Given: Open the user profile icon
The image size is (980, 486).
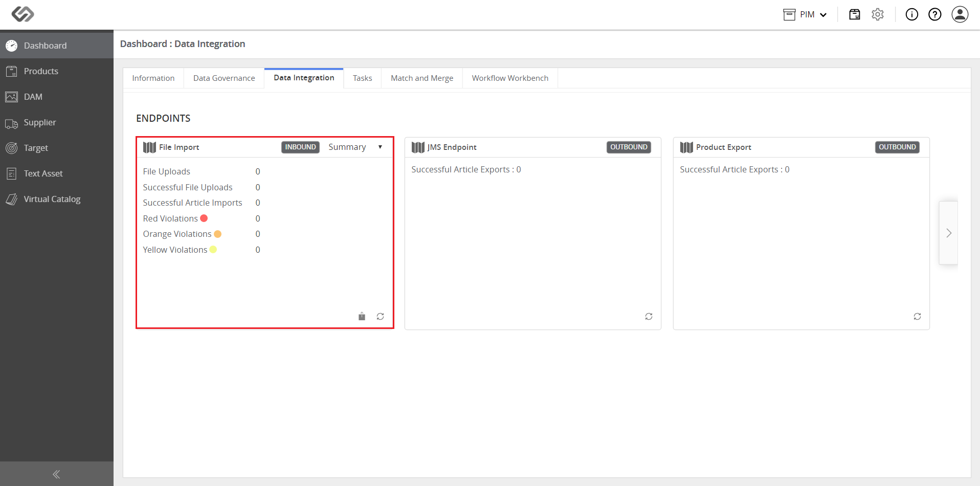Looking at the screenshot, I should point(960,14).
